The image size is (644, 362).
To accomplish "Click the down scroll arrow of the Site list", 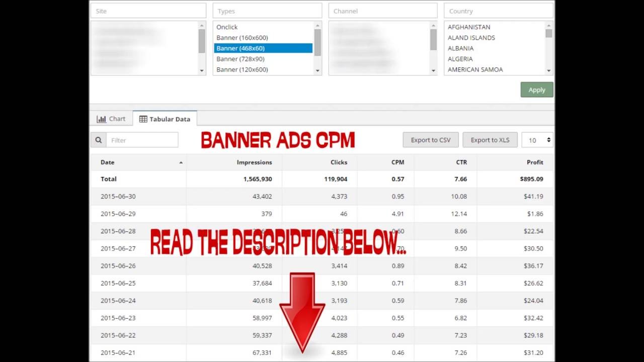I will 201,70.
